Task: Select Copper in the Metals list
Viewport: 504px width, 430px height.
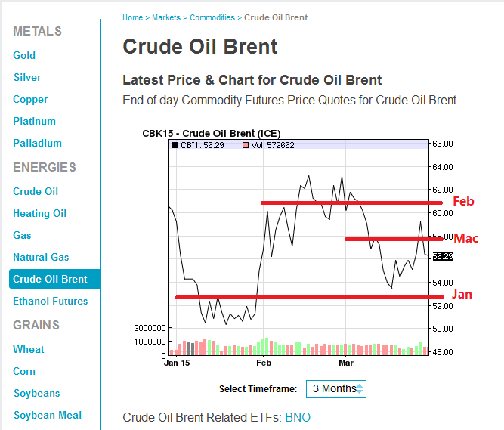Action: [x=30, y=99]
